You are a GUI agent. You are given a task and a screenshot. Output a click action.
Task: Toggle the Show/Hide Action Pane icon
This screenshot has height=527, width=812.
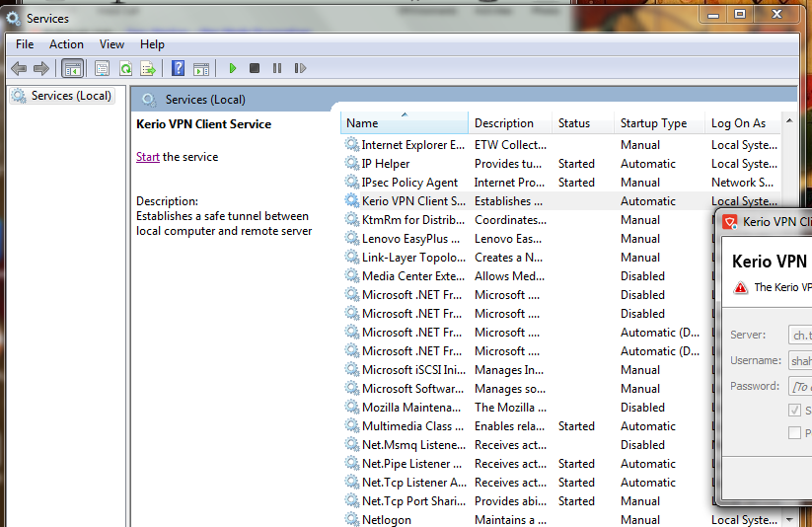201,68
